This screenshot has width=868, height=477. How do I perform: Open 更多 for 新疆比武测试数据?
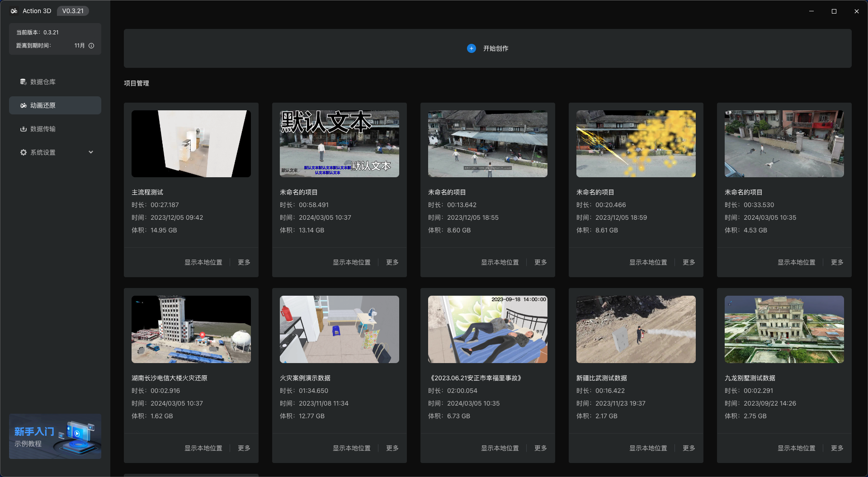coord(689,448)
